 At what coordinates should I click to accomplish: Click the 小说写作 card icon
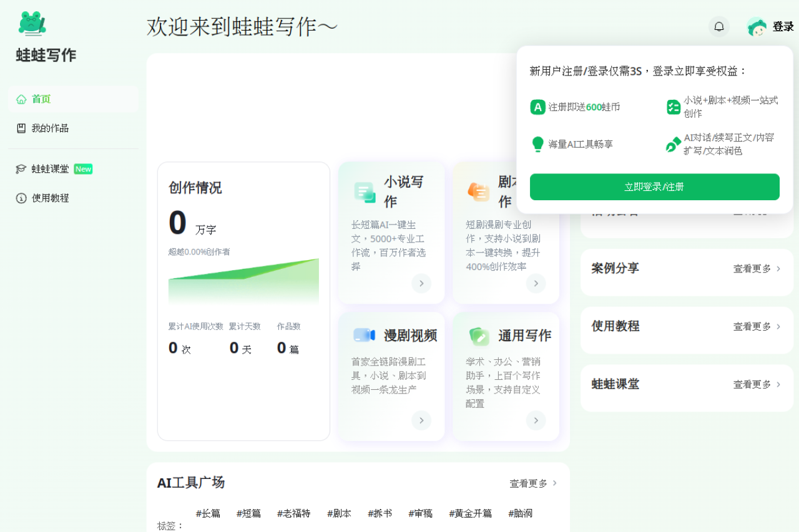365,192
